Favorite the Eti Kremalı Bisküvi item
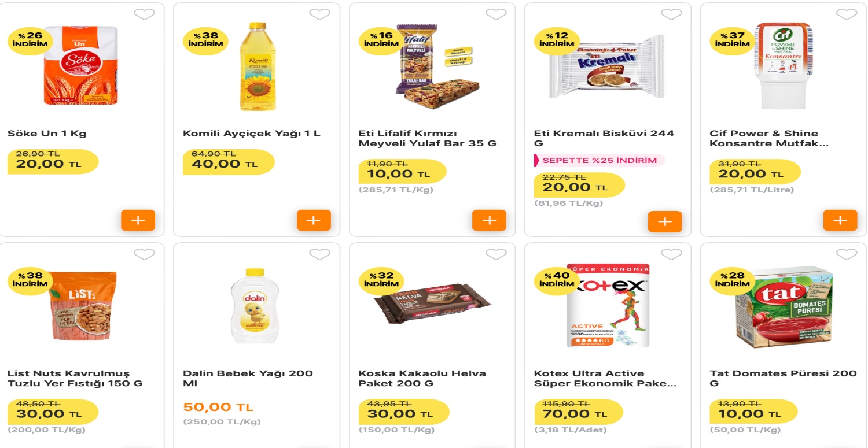868x448 pixels. click(670, 14)
